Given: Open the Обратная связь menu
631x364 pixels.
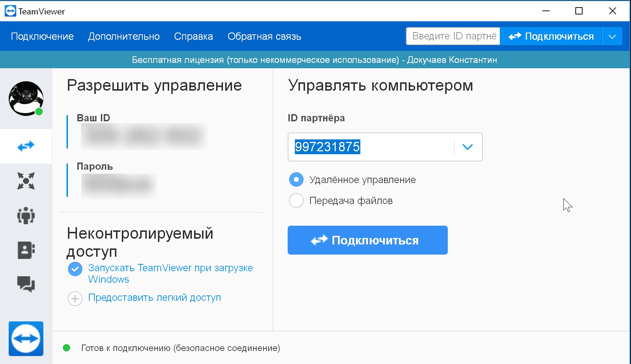Looking at the screenshot, I should (x=265, y=36).
